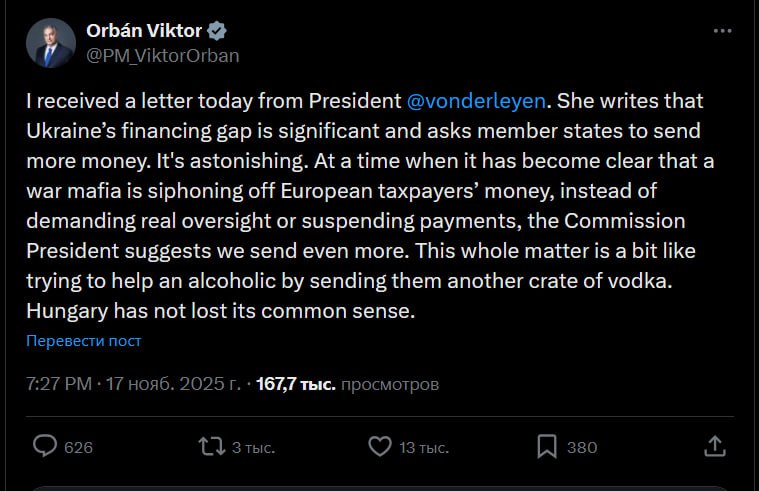Click the share upload arrow icon
Screen dimensions: 759x491
pyautogui.click(x=715, y=446)
